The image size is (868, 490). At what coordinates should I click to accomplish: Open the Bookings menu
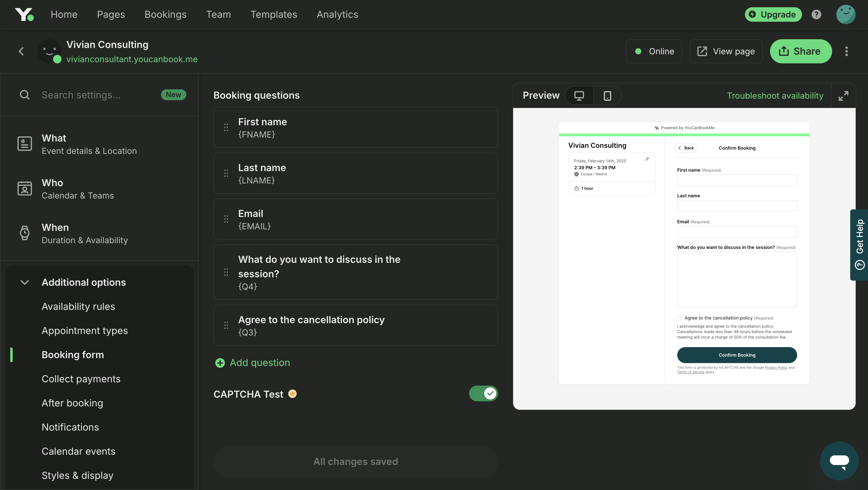[165, 14]
